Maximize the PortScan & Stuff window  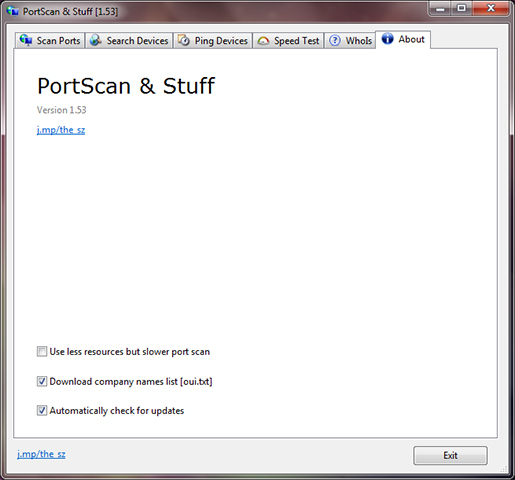click(x=461, y=9)
